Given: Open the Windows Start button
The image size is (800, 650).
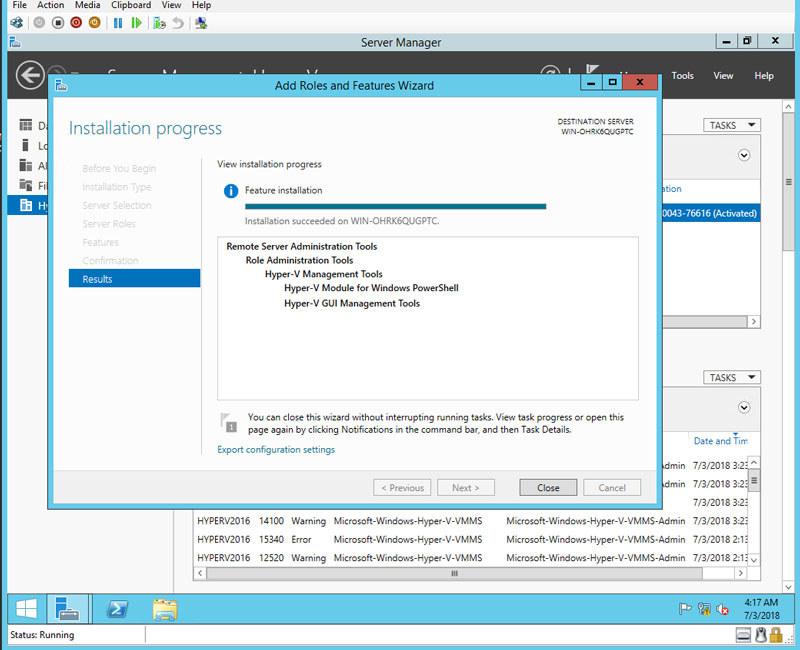Looking at the screenshot, I should coord(26,609).
